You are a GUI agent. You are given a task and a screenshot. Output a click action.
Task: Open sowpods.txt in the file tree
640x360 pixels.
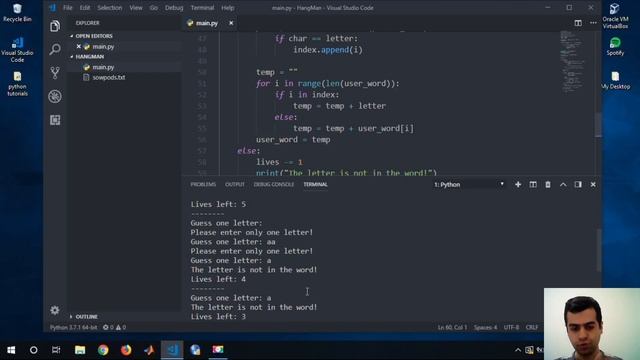(x=109, y=78)
